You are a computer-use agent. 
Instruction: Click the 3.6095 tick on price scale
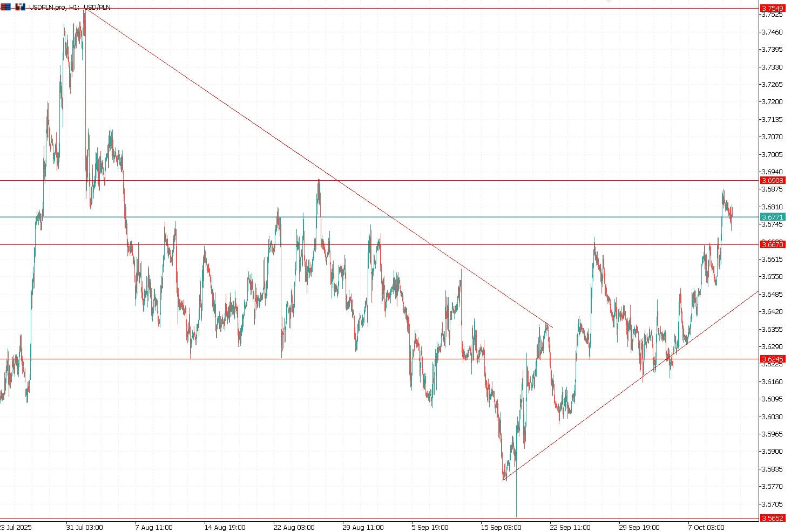[772, 399]
